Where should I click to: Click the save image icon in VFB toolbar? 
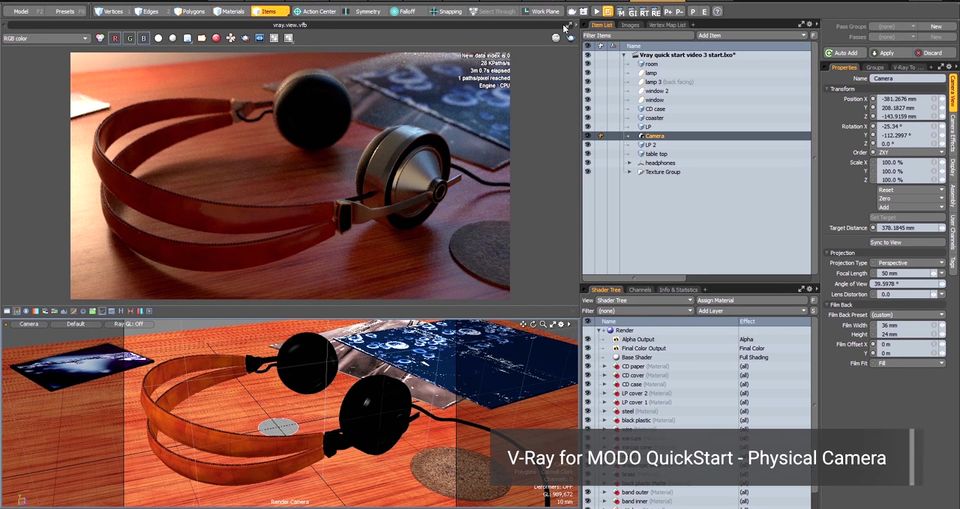187,38
